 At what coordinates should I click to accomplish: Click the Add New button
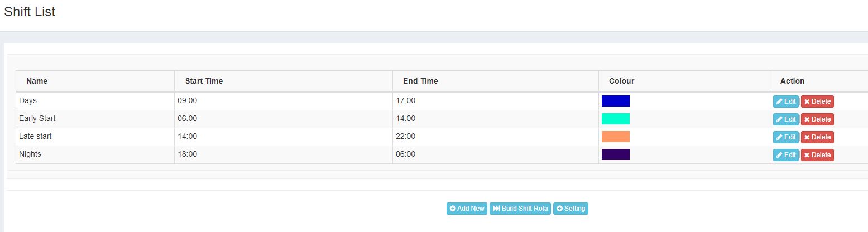(467, 209)
